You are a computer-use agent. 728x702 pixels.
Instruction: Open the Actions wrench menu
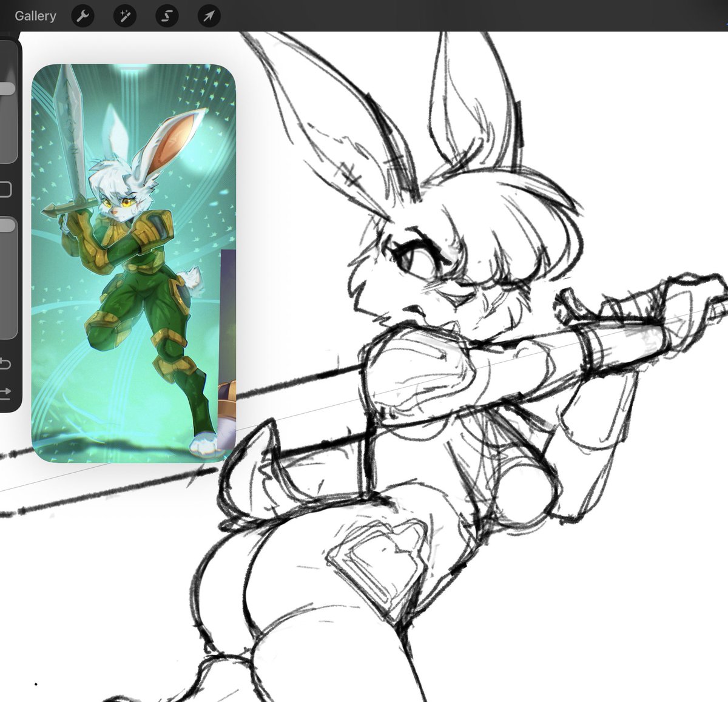point(83,16)
